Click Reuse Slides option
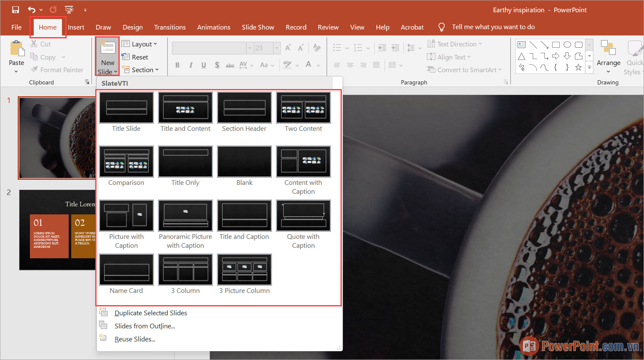This screenshot has height=360, width=644. [x=135, y=339]
